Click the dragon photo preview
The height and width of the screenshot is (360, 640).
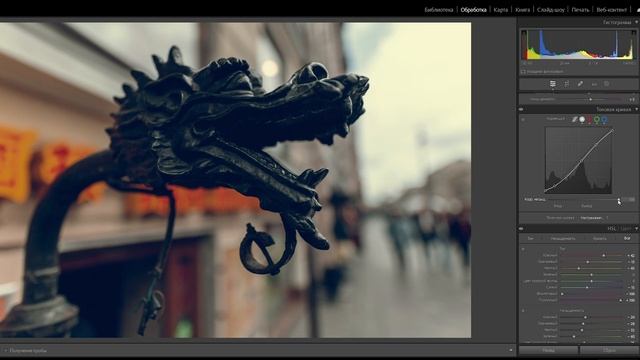(x=235, y=180)
